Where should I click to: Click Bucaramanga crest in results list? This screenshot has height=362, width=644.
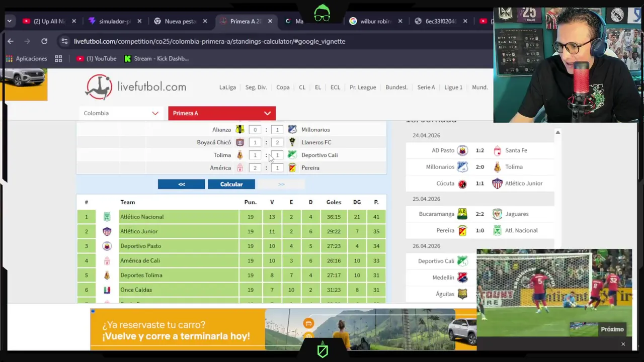462,214
